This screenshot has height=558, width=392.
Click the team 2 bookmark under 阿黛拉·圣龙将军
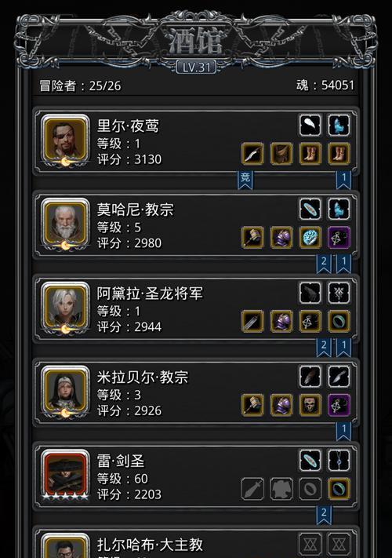coord(324,347)
